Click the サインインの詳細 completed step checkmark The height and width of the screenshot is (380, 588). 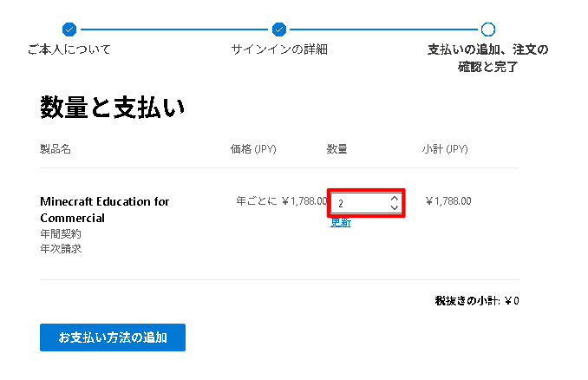coord(279,29)
